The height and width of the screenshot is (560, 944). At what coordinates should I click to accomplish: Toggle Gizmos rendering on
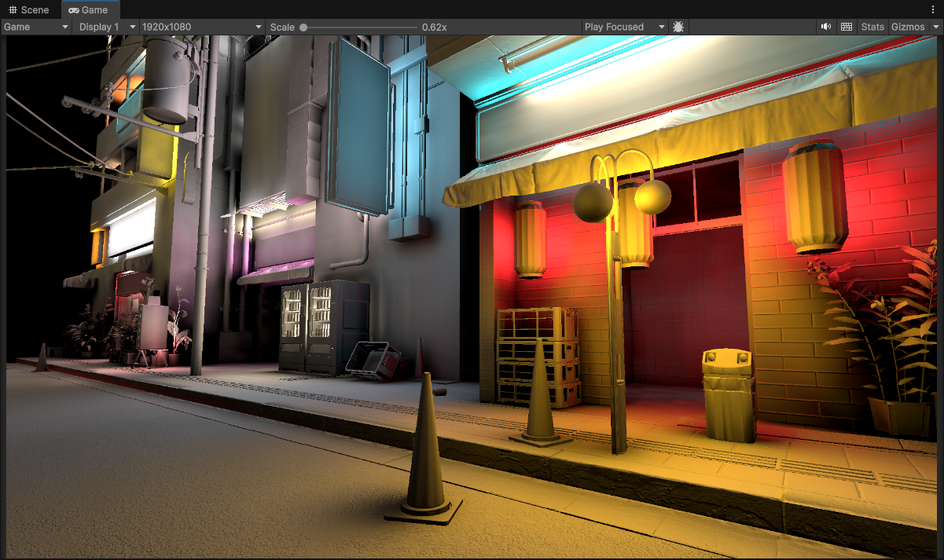click(x=908, y=26)
